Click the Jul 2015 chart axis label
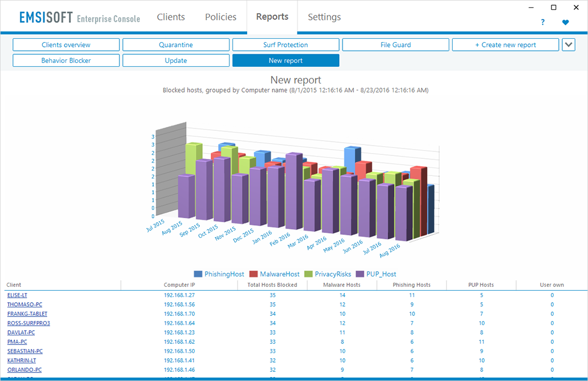Viewport: 588px width, 381px height. point(156,226)
